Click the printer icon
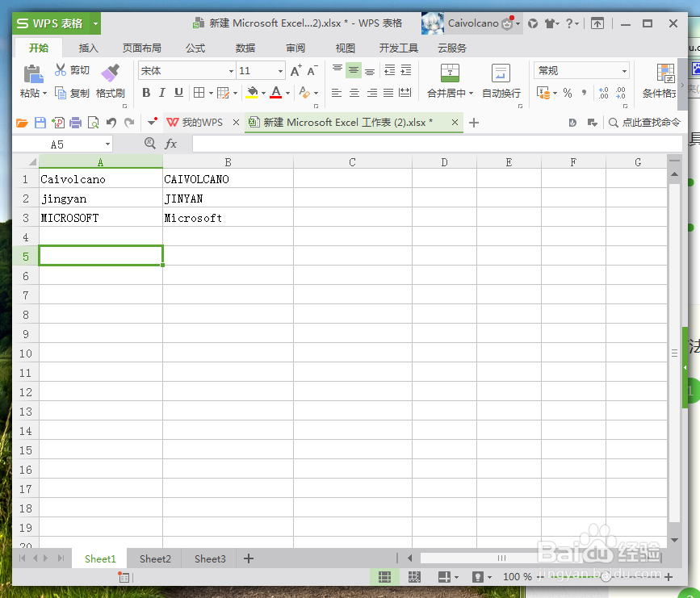Screen dimensions: 700x598 tap(75, 123)
